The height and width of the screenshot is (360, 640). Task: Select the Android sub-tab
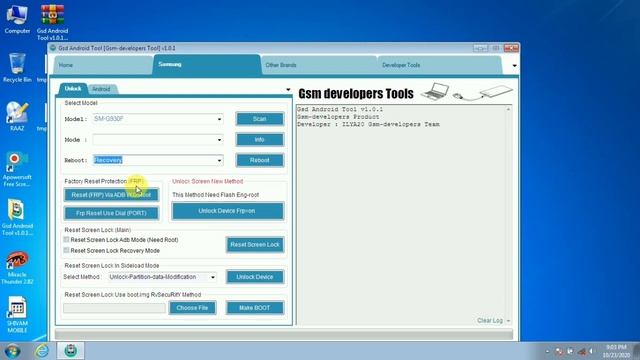point(101,89)
